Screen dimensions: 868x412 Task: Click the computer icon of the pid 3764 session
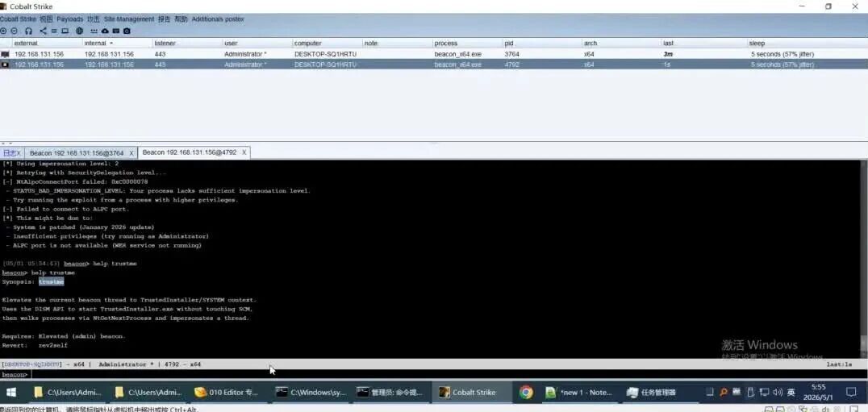coord(5,54)
